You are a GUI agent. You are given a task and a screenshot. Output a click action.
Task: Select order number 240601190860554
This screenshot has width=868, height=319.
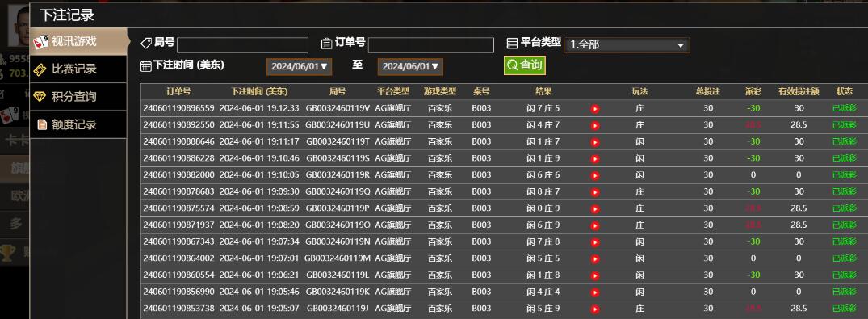(178, 275)
